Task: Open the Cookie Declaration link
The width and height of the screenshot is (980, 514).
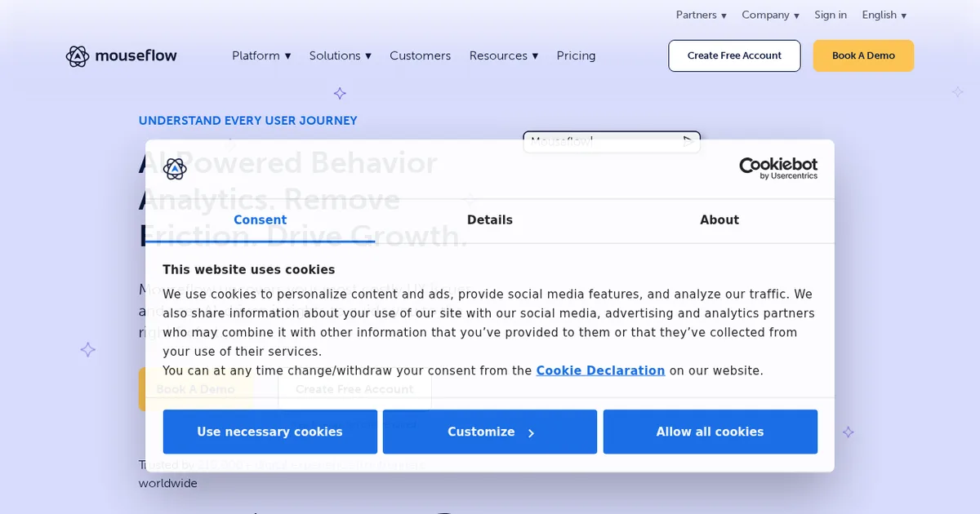Action: [600, 370]
